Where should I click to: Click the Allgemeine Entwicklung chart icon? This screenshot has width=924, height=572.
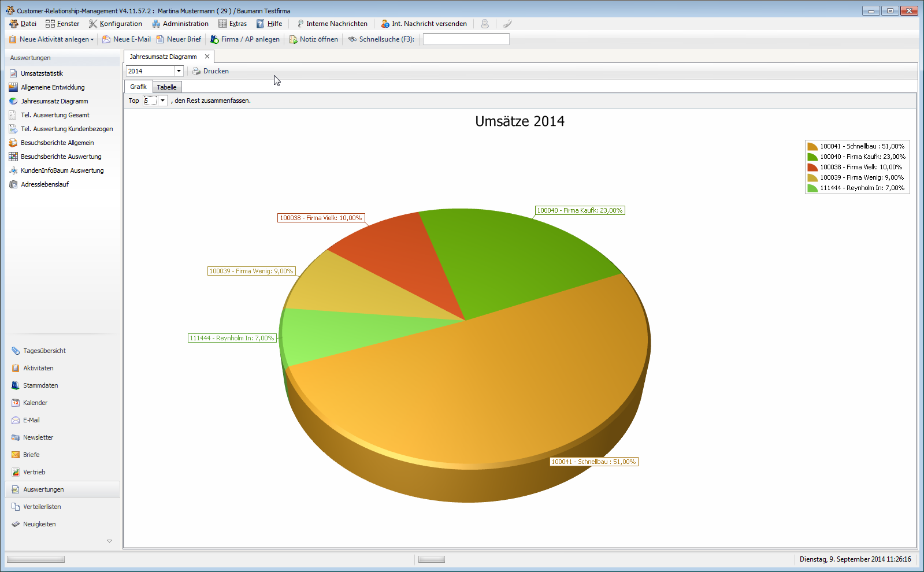point(13,87)
